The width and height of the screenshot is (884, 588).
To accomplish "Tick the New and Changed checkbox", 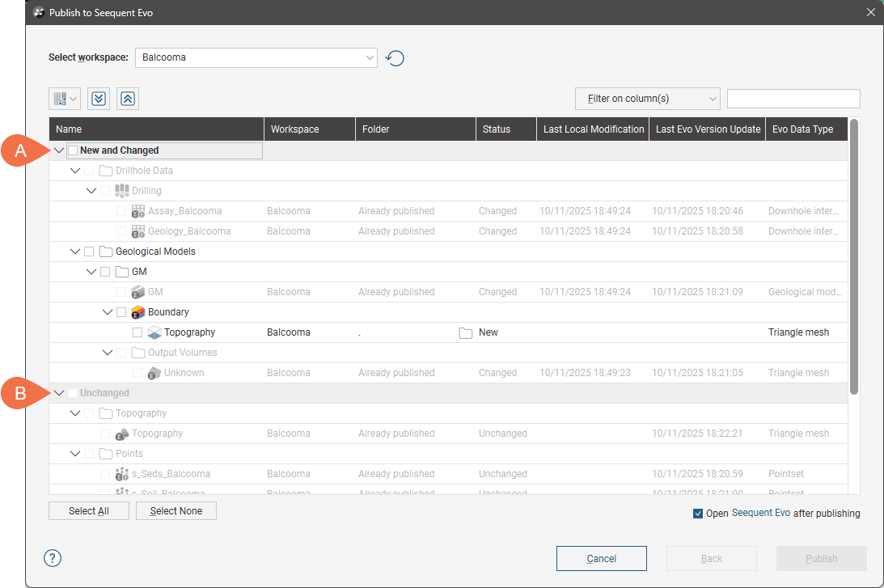I will click(73, 150).
